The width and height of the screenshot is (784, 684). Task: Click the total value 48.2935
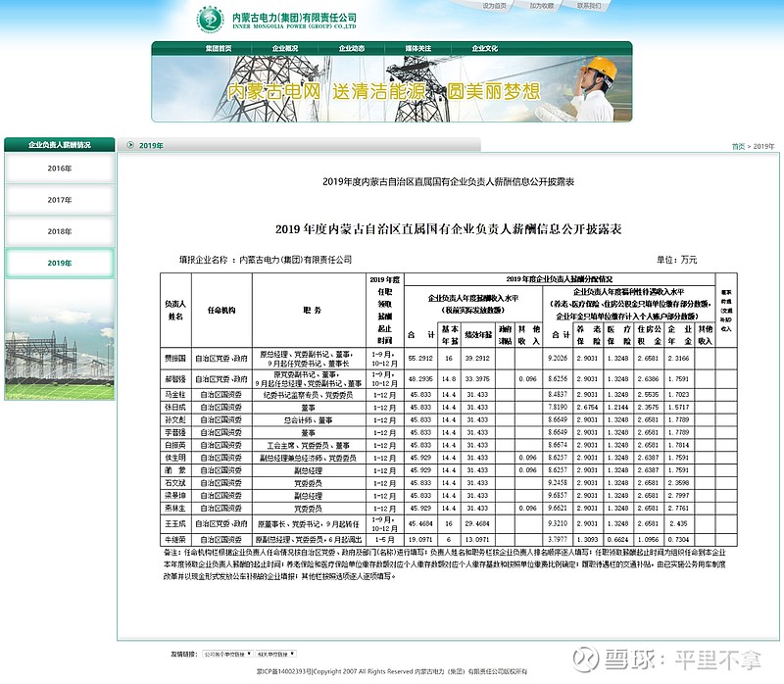point(421,379)
